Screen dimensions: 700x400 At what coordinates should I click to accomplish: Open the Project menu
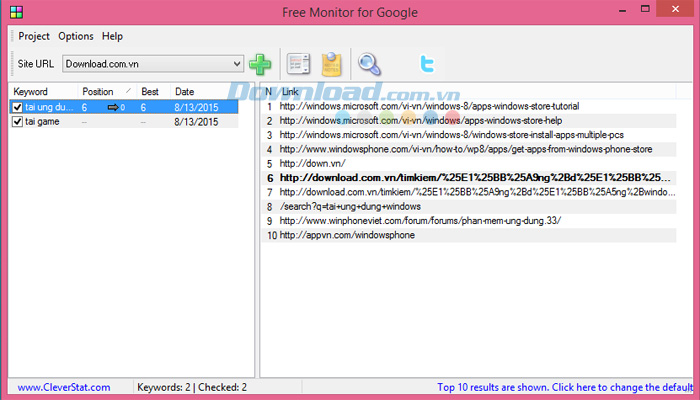tap(34, 36)
